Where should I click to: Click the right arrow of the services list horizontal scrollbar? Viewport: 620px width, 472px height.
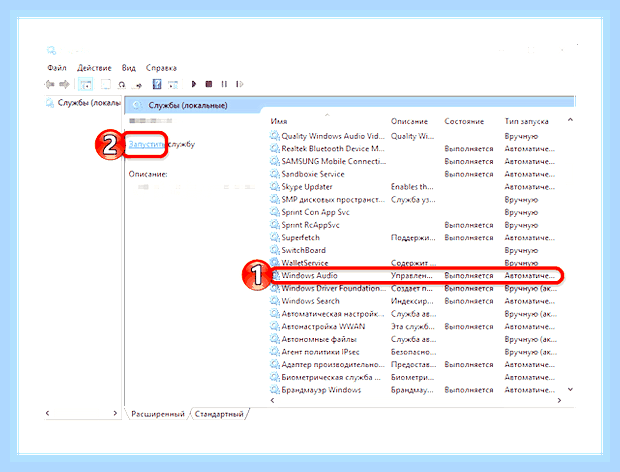[559, 400]
